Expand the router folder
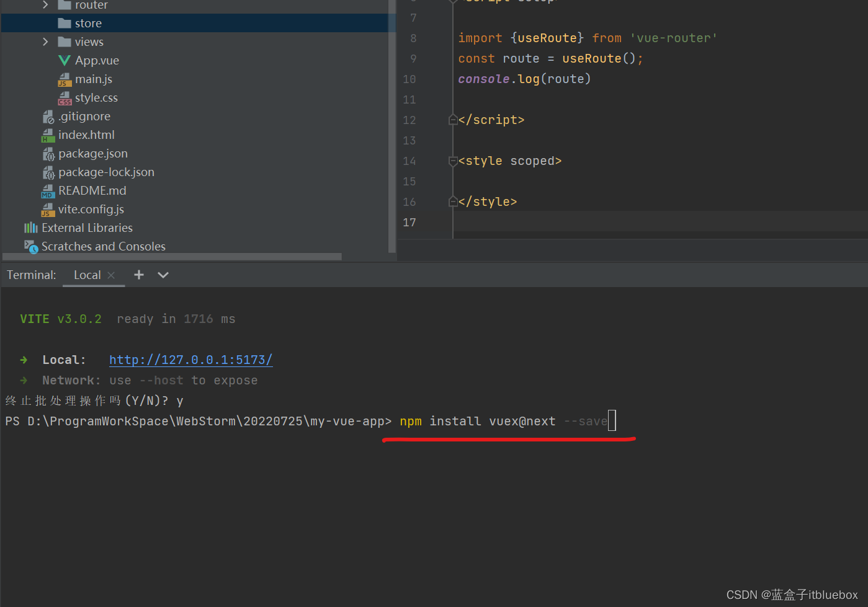 click(x=45, y=5)
